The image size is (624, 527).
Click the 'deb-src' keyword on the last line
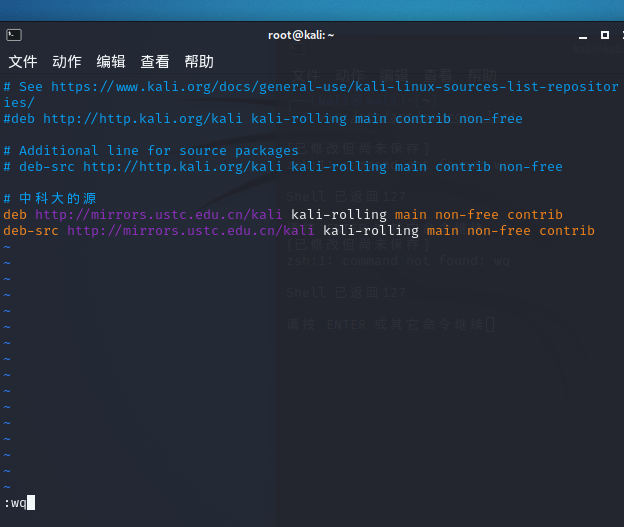(x=31, y=230)
